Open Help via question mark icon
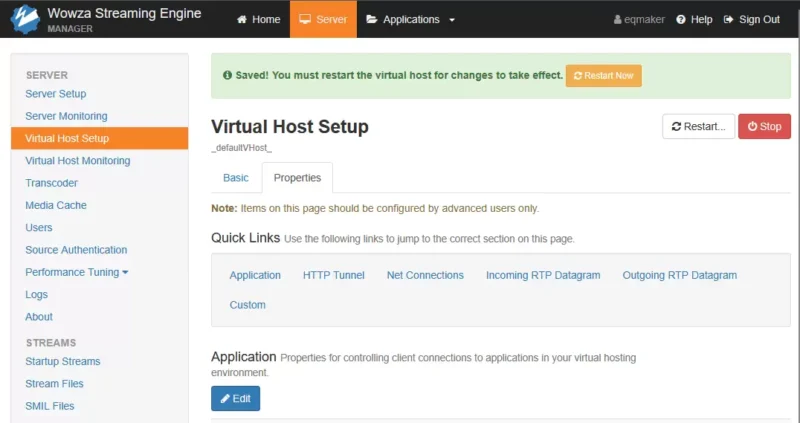800x423 pixels. click(x=681, y=19)
